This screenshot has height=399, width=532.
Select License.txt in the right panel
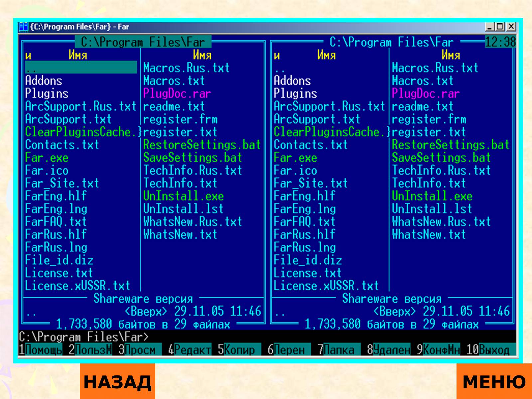click(308, 273)
